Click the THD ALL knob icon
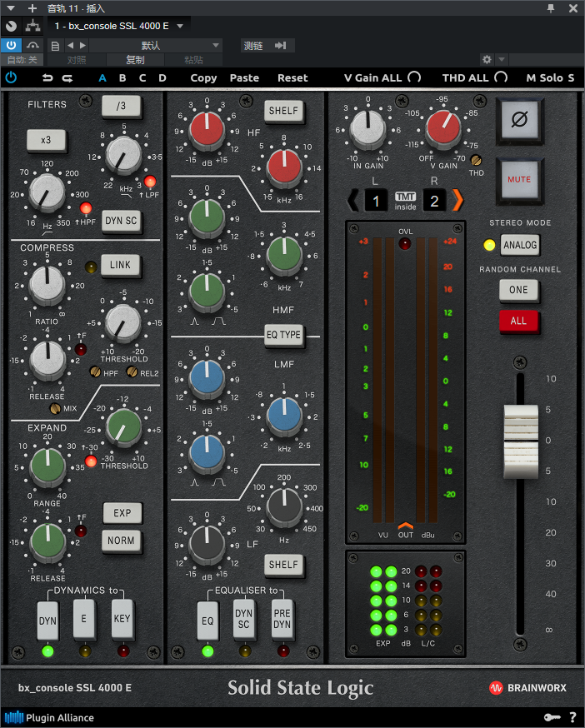Image resolution: width=585 pixels, height=728 pixels. (x=501, y=77)
